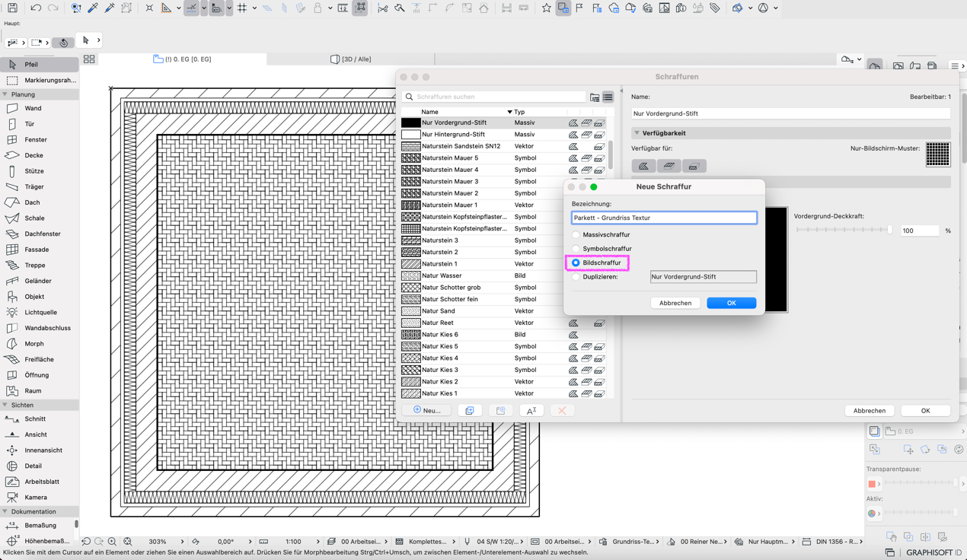Select the Symbolschraffur radio button
Viewport: 967px width, 560px height.
tap(576, 249)
